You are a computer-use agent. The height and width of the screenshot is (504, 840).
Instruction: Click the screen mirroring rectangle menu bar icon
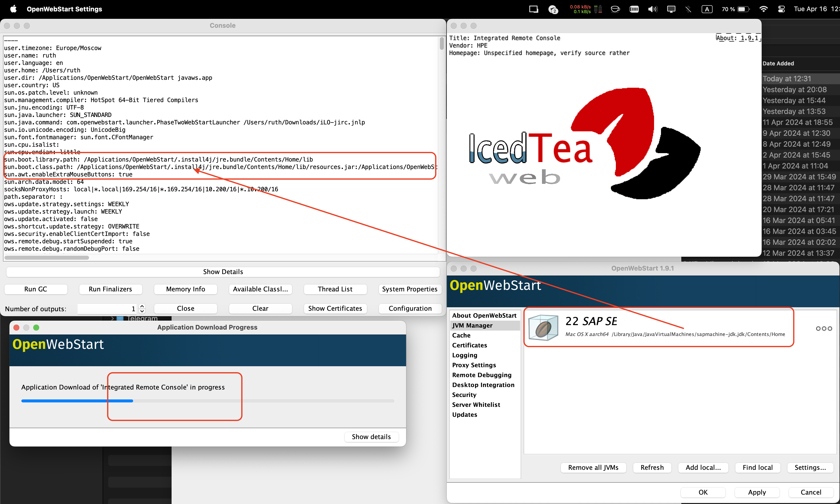pos(534,9)
